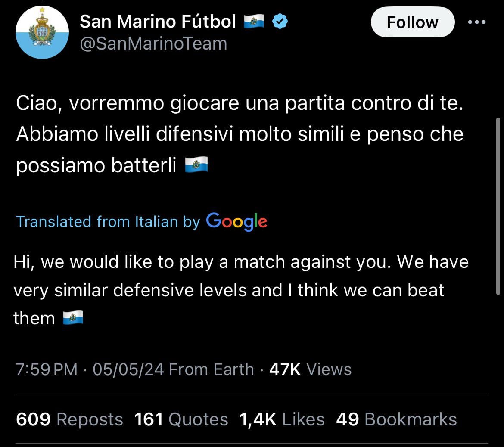The height and width of the screenshot is (447, 504).
Task: Click the flag emoji beside the account name
Action: coord(254,22)
